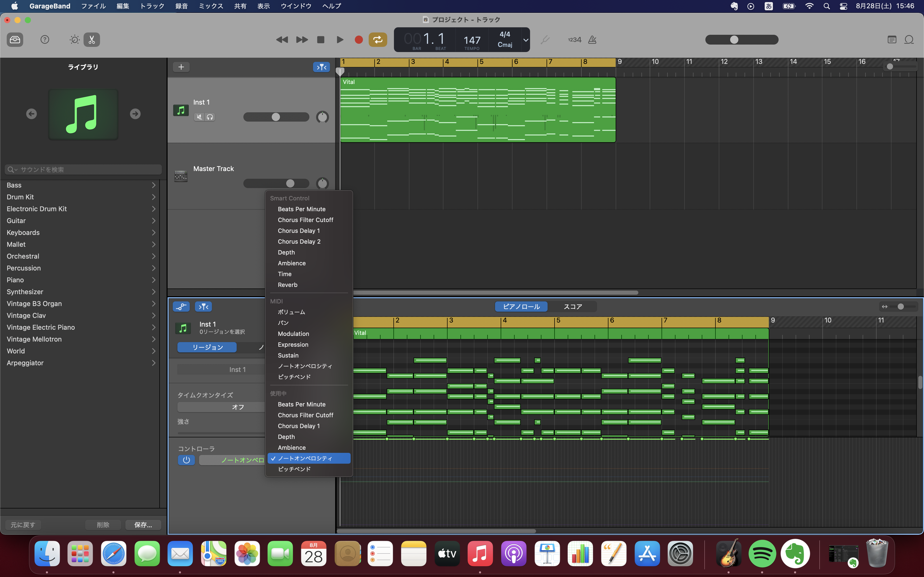The image size is (924, 577).
Task: Mute the Inst 1 track
Action: pos(199,117)
